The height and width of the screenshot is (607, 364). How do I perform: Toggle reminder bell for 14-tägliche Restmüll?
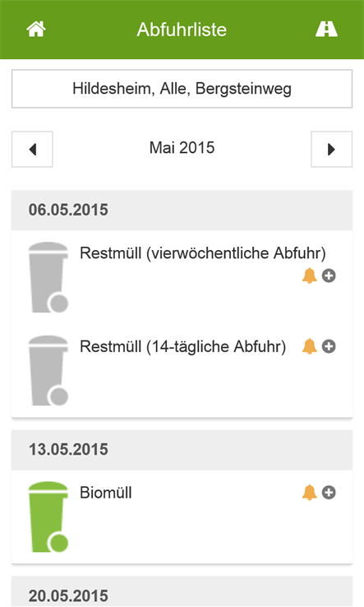[x=309, y=346]
